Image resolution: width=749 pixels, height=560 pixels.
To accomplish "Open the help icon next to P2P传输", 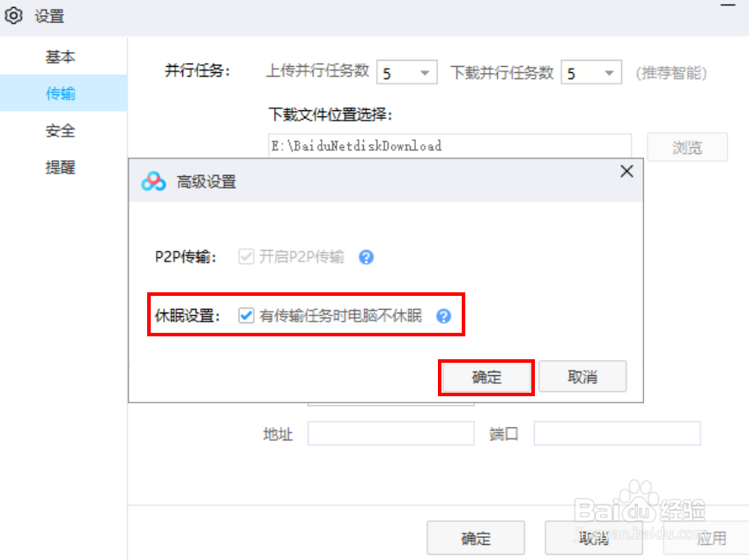I will 366,257.
